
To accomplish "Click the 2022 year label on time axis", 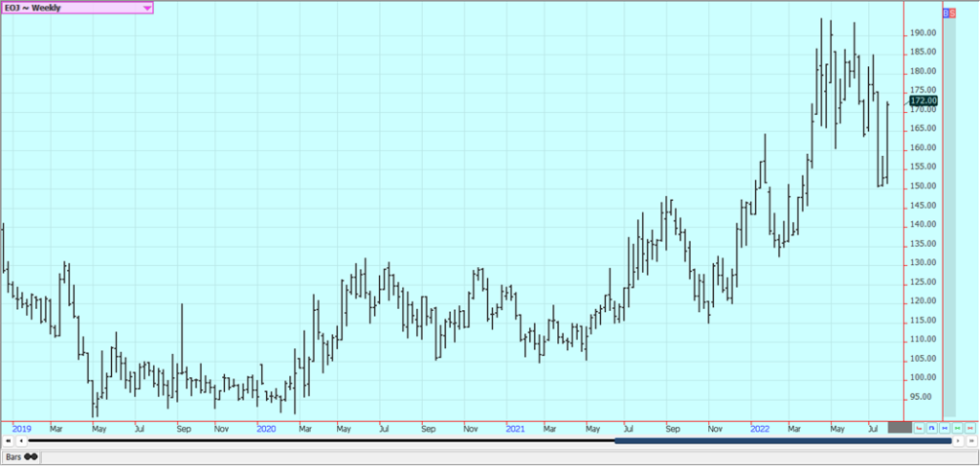I will (760, 429).
